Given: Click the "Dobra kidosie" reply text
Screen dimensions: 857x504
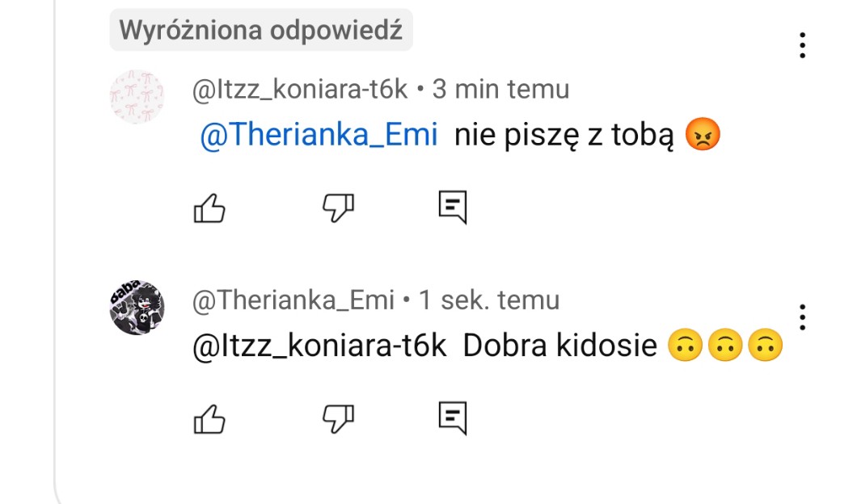Looking at the screenshot, I should (x=560, y=346).
